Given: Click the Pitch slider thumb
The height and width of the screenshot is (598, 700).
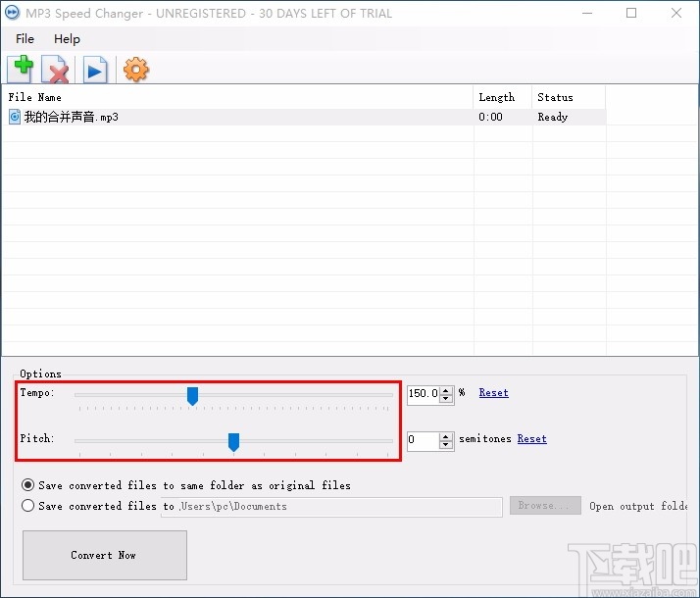Looking at the screenshot, I should (x=233, y=442).
